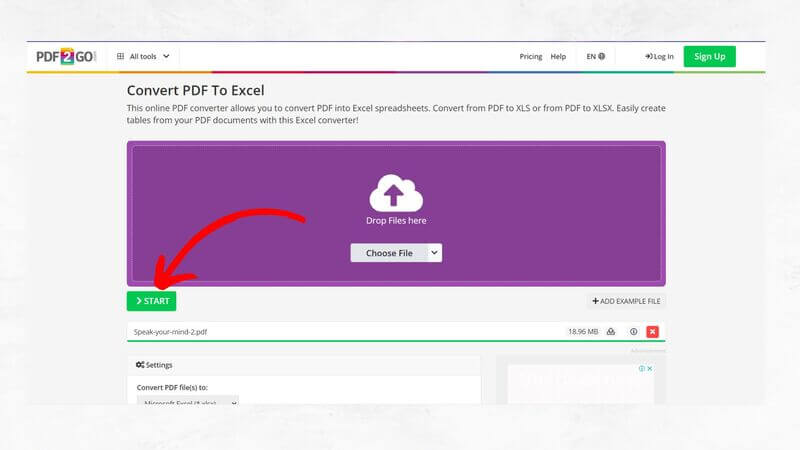This screenshot has height=450, width=800.
Task: Click the Settings gear heading
Action: (x=154, y=365)
